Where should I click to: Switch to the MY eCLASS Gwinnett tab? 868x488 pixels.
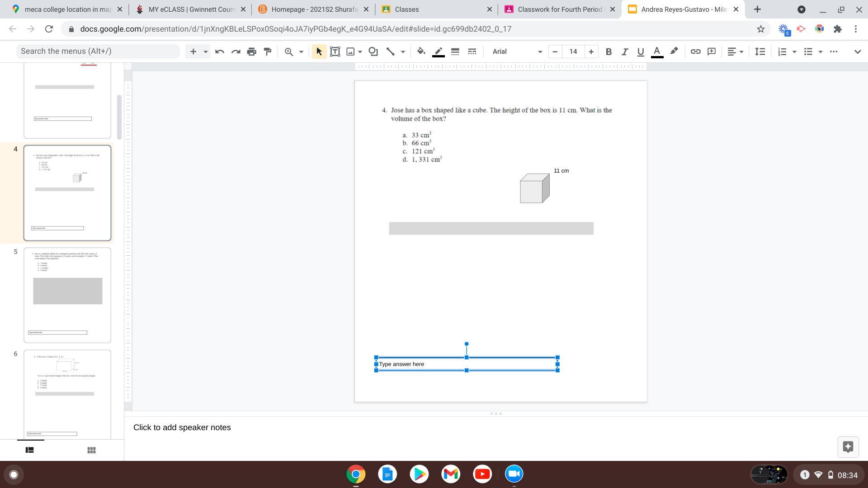pyautogui.click(x=191, y=9)
